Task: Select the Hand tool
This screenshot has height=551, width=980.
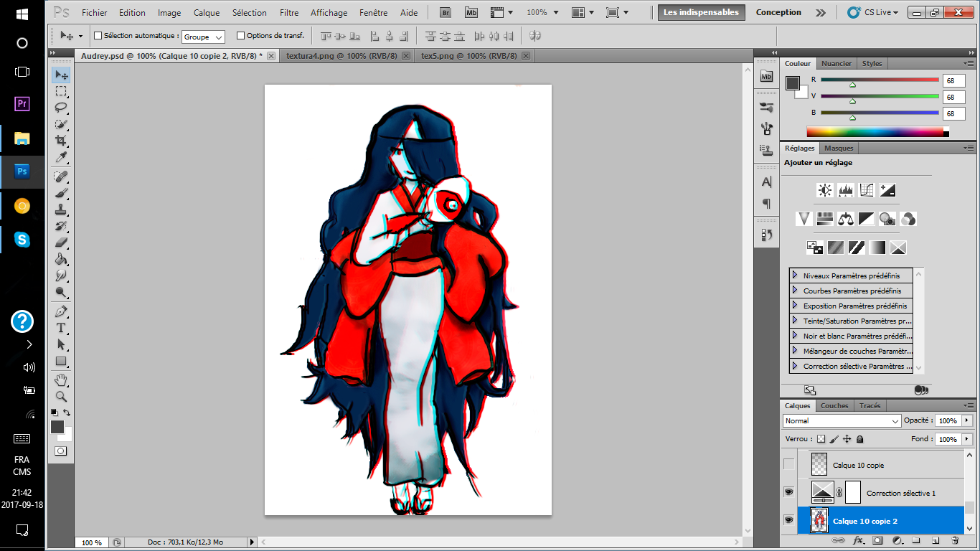Action: (x=61, y=380)
